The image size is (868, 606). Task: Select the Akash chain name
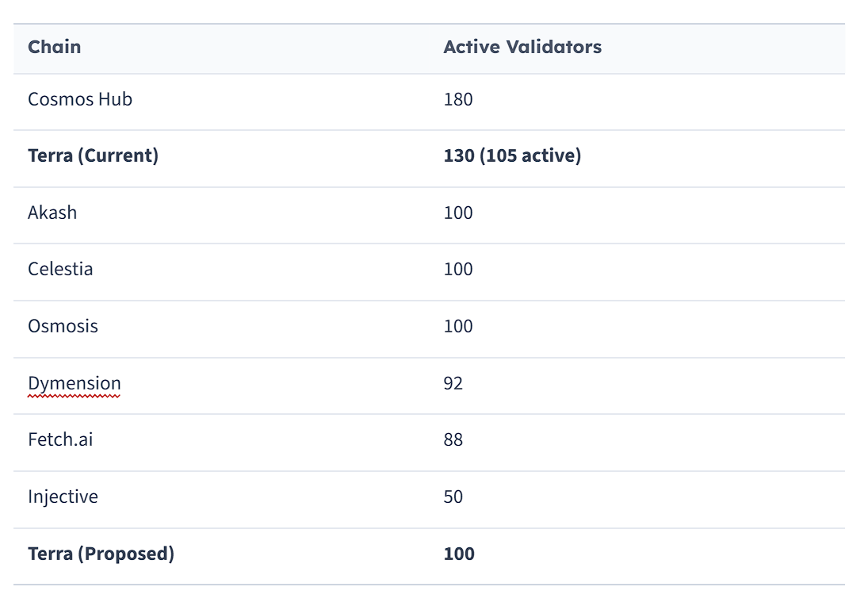coord(52,213)
